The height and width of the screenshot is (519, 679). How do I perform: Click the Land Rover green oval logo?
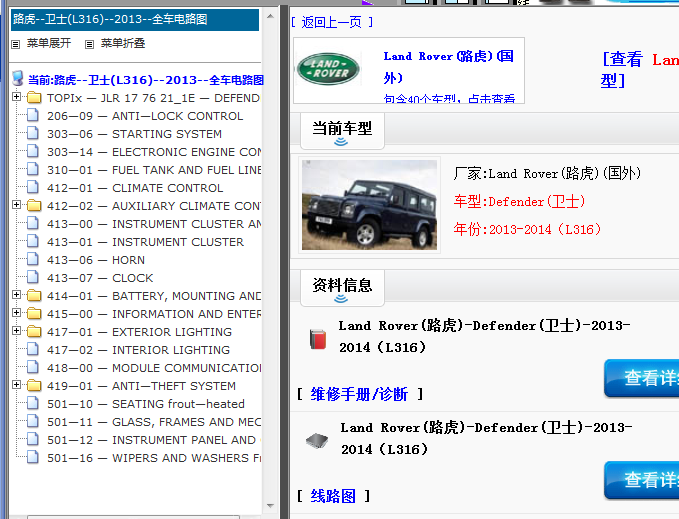click(x=328, y=69)
